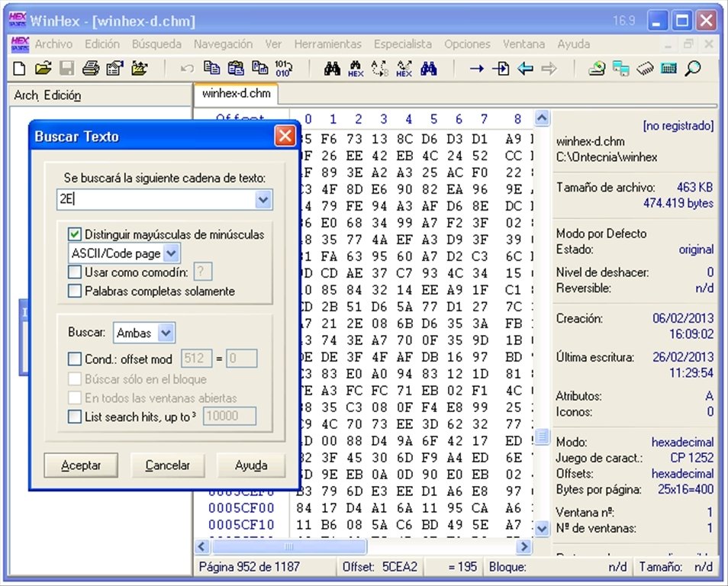Click the horizontal scrollbar left arrow
This screenshot has height=586, width=728.
202,546
